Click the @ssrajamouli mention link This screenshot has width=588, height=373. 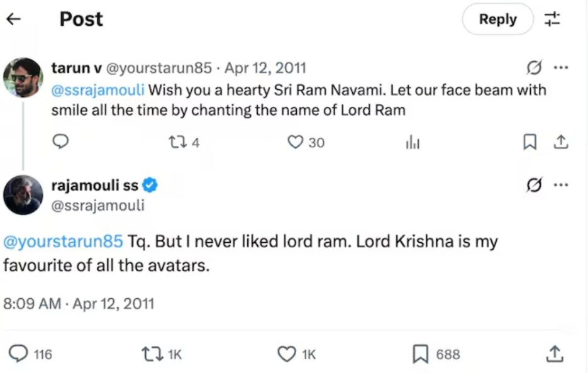[x=97, y=90]
